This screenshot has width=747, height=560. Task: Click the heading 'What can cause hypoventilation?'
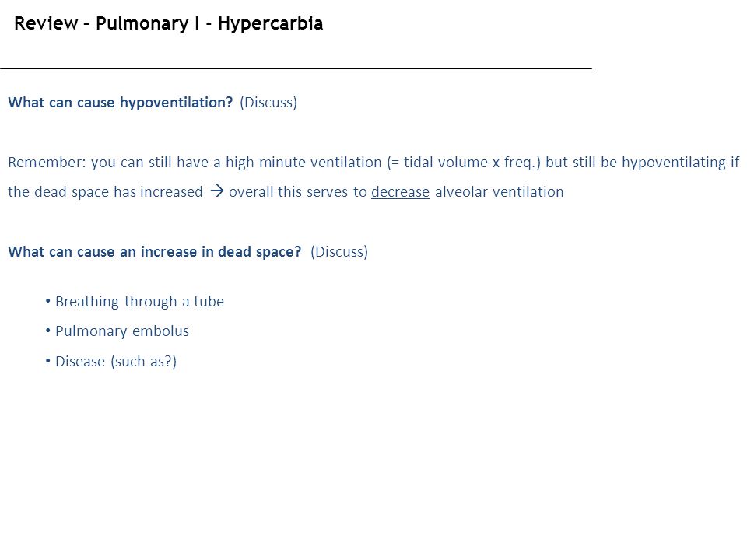(x=121, y=103)
